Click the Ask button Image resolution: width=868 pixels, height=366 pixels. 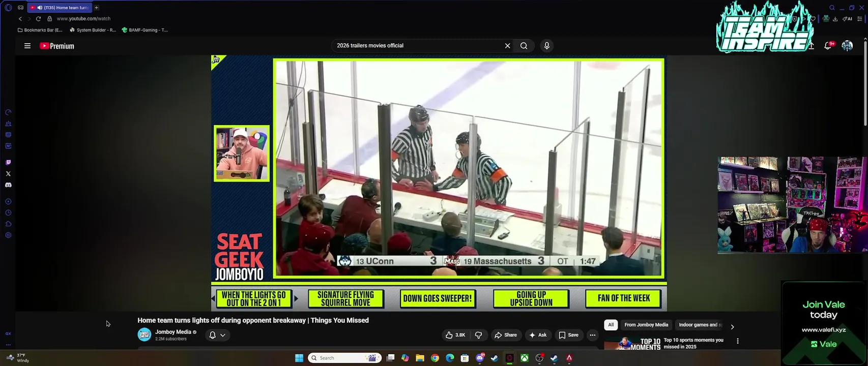(x=538, y=335)
